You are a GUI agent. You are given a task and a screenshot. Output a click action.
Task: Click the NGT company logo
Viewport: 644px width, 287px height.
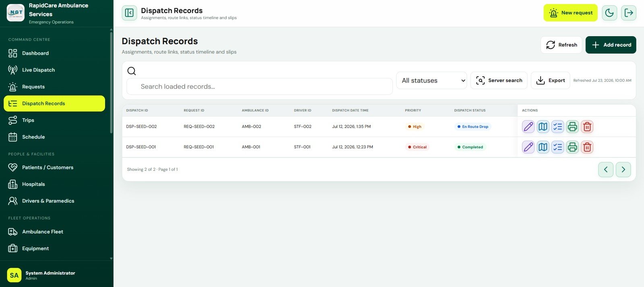click(16, 13)
